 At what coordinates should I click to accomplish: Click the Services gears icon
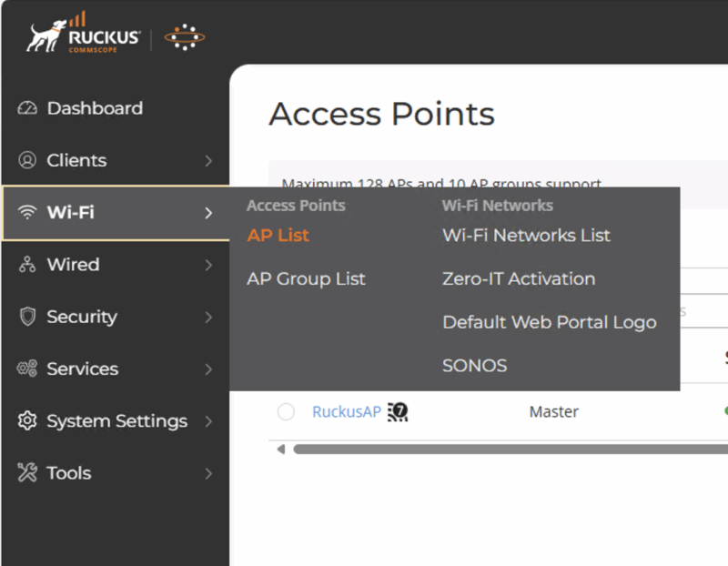click(27, 369)
